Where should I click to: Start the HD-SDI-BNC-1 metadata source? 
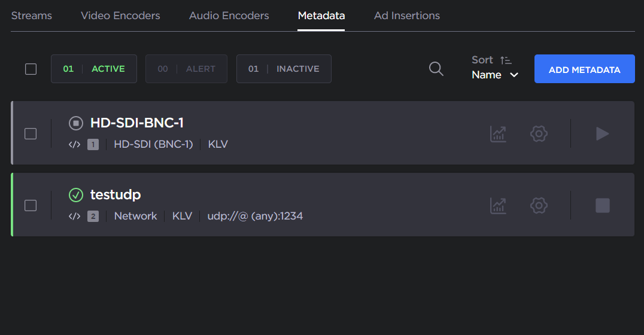602,133
